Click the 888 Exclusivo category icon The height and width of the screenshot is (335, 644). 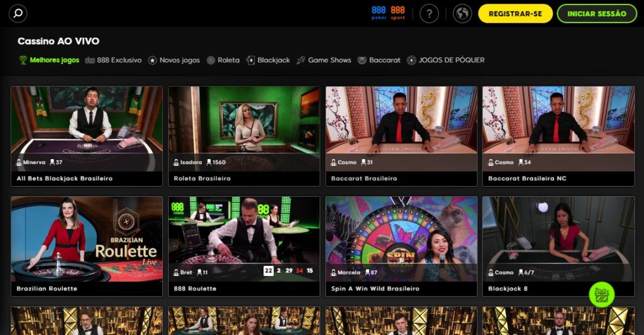pos(90,60)
